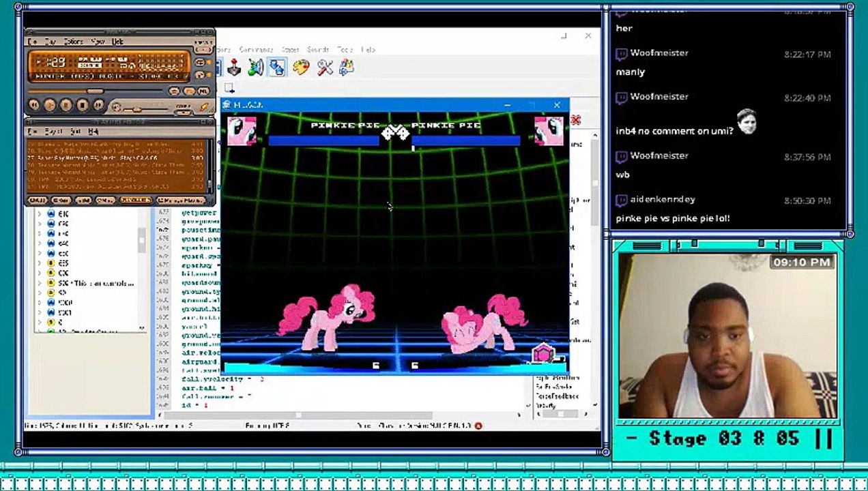
Task: Open Winamp File menu
Action: pos(32,42)
